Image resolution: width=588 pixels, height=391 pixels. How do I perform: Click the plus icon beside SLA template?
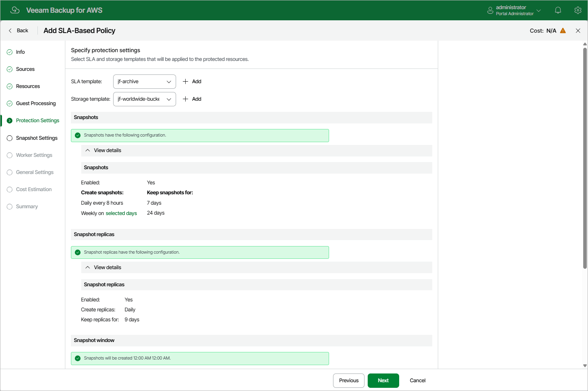[x=185, y=82]
